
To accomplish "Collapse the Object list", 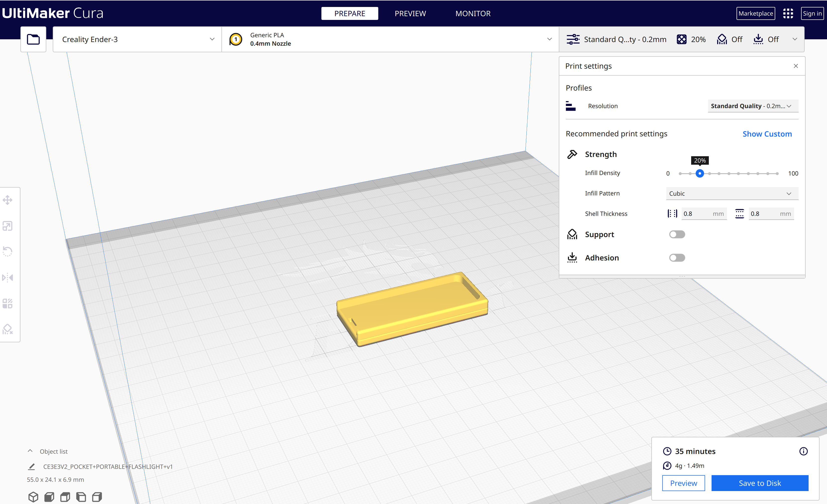I will (30, 451).
